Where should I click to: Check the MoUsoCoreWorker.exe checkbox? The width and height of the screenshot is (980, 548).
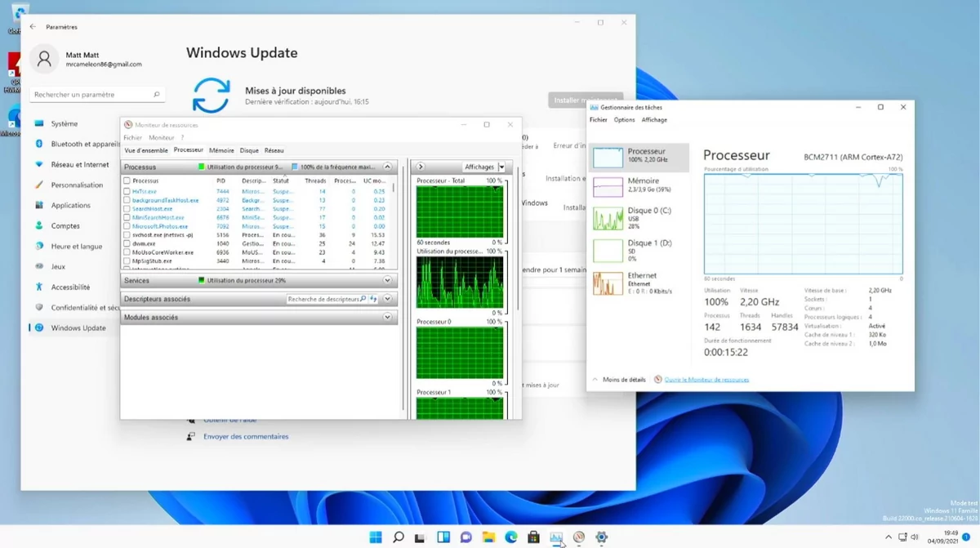(127, 252)
